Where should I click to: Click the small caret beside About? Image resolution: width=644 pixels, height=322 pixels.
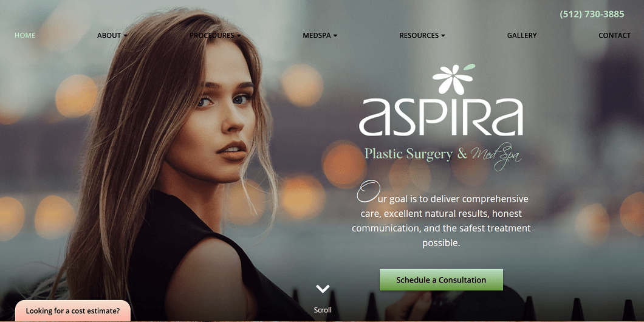125,36
